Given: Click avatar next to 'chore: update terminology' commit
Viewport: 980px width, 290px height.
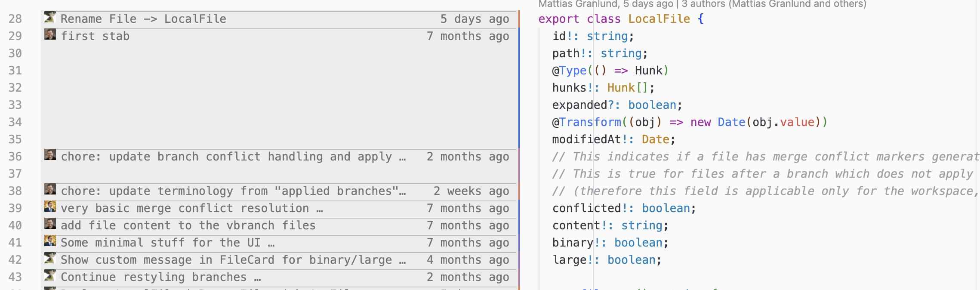Looking at the screenshot, I should pos(50,189).
